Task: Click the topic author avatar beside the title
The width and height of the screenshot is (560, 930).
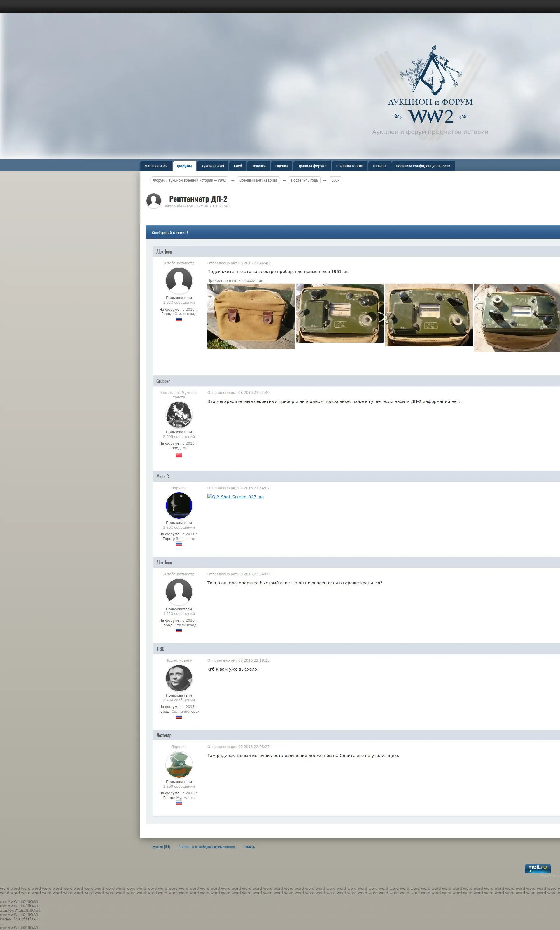Action: click(x=154, y=200)
